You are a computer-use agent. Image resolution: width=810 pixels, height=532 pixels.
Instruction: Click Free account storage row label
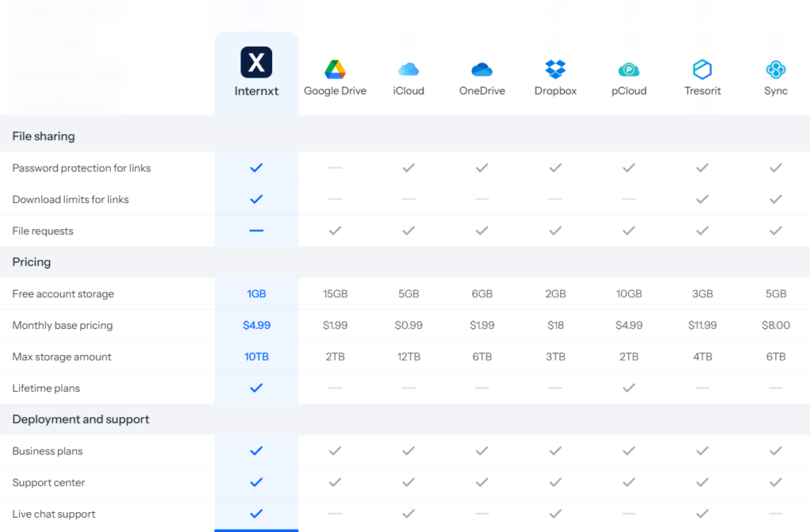63,293
